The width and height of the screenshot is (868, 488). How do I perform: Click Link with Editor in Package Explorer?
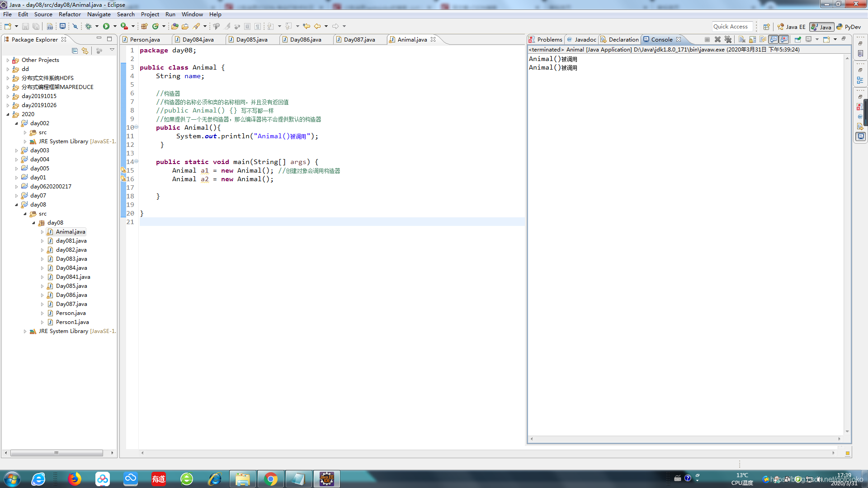pos(85,51)
